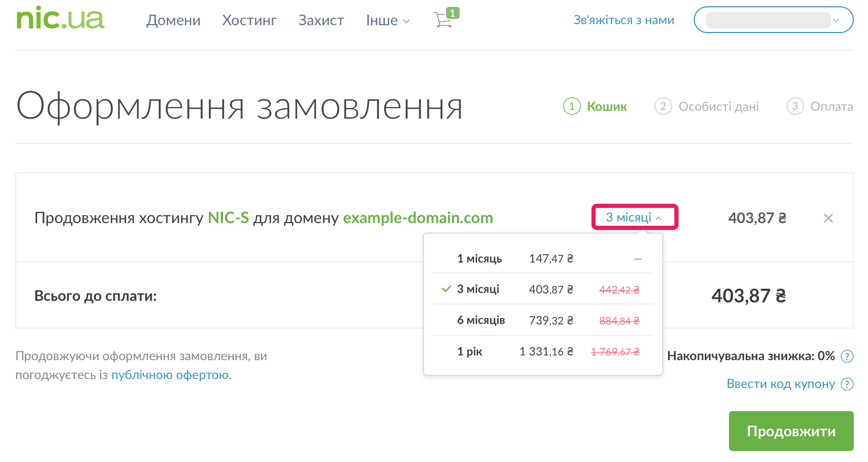868x462 pixels.
Task: Click the nic.ua logo
Action: coord(60,18)
